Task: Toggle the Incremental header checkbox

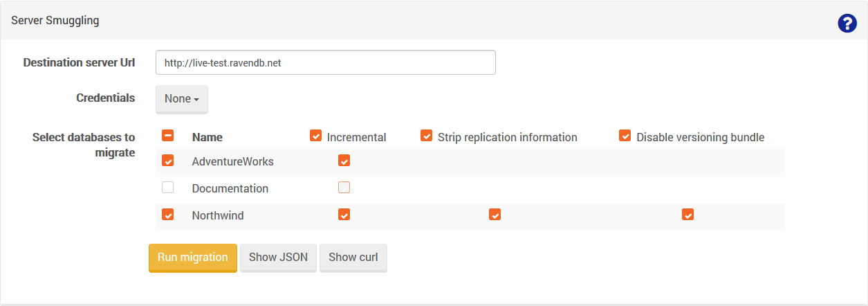Action: [x=316, y=136]
